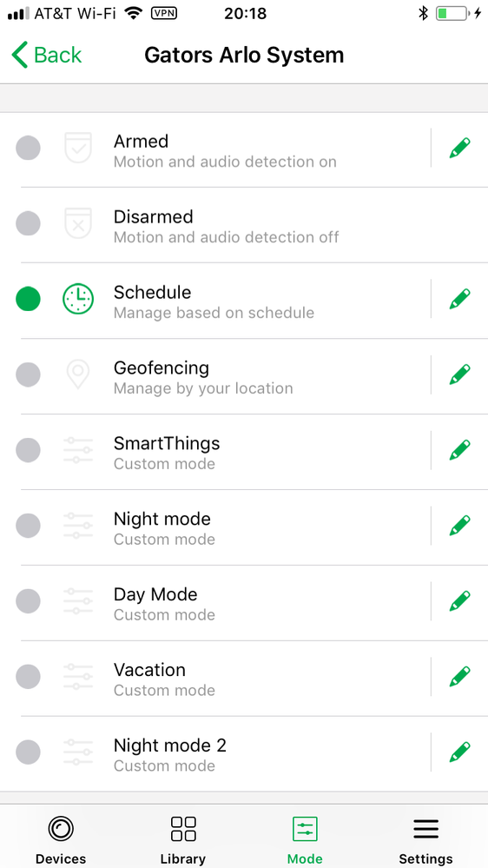Select the Mode tab
The image size is (488, 868).
coord(305,840)
